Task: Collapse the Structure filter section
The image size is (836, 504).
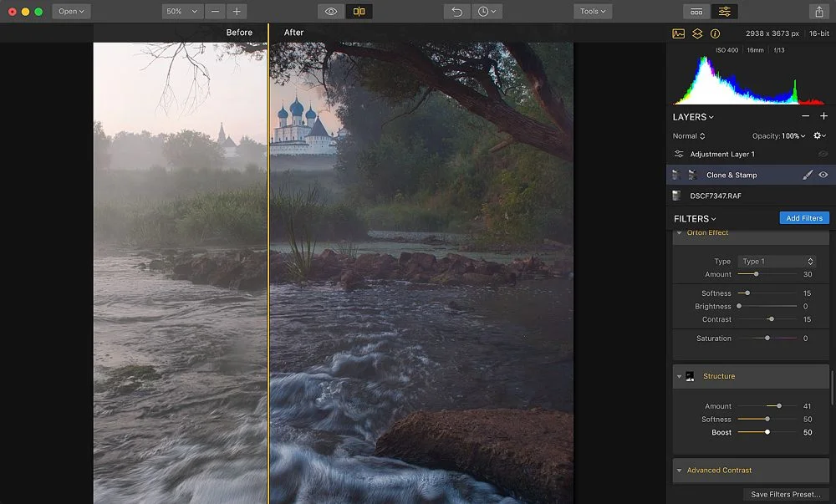Action: [678, 376]
